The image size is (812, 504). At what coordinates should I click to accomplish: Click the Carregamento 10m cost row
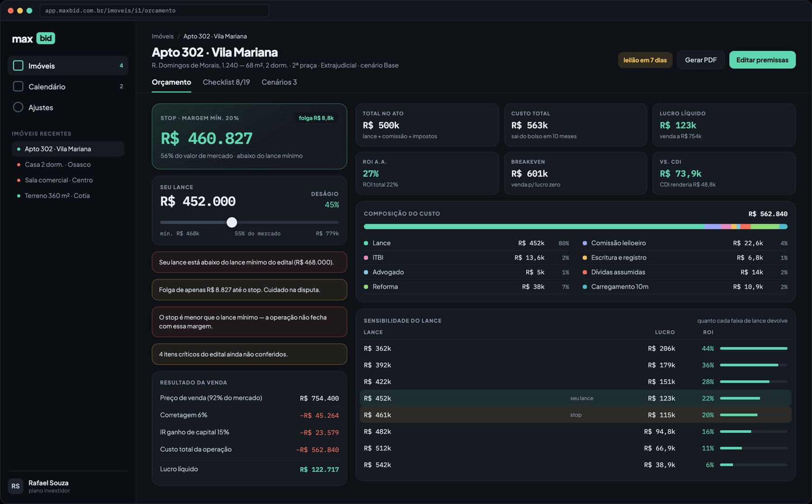[x=685, y=287]
